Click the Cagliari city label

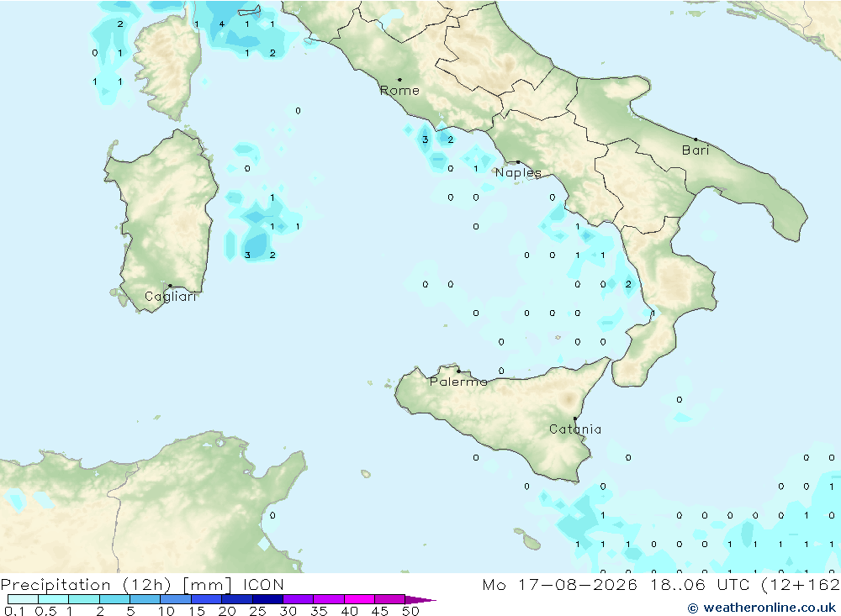[171, 297]
